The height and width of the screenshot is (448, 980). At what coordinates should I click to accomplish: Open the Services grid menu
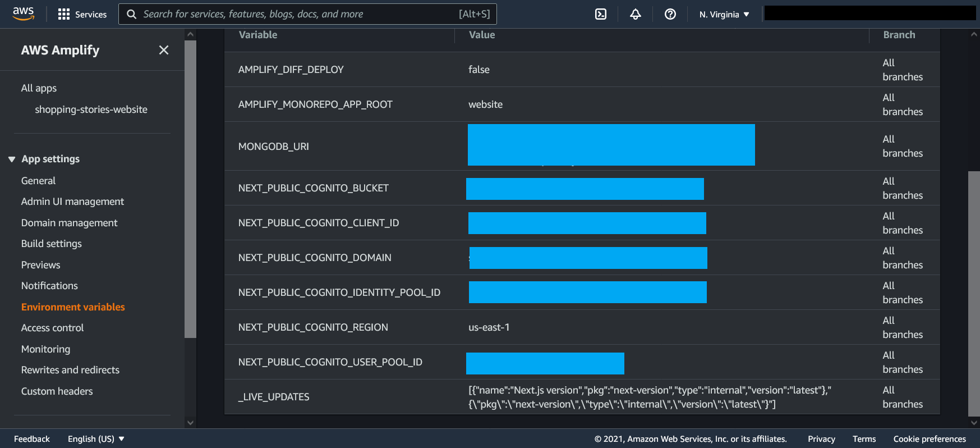(x=82, y=14)
